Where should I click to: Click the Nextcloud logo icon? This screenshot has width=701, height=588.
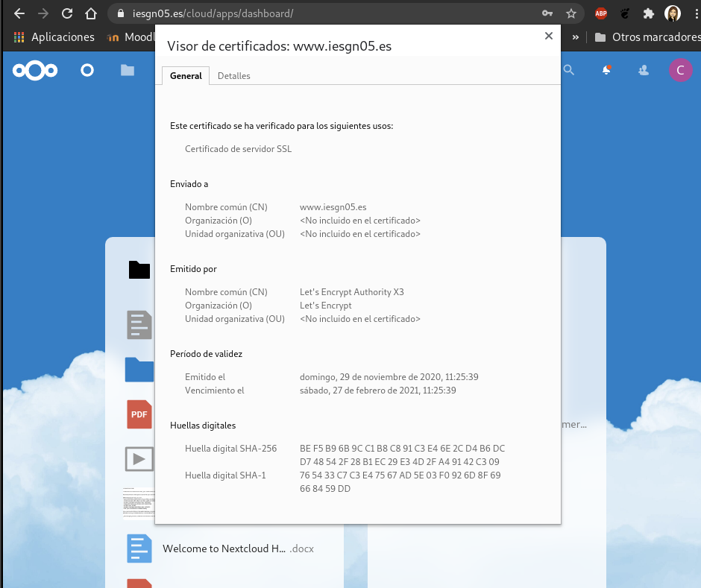point(34,70)
